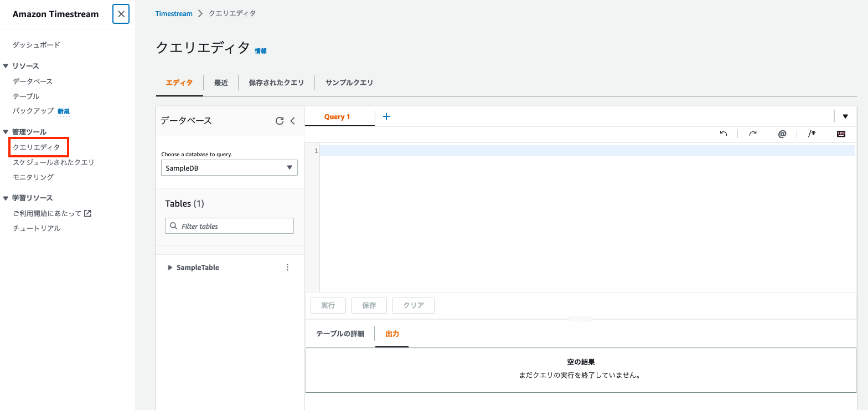Open テーブル in the sidebar
Image resolution: width=868 pixels, height=410 pixels.
[x=26, y=96]
